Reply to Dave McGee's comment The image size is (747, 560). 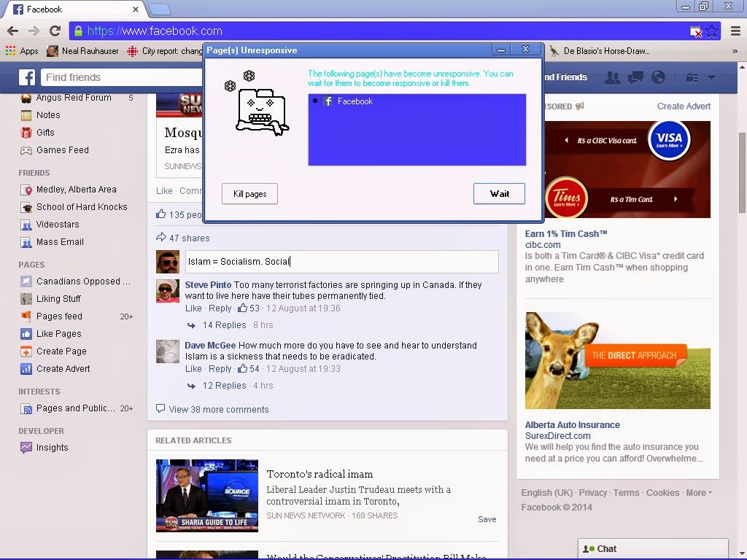point(220,368)
